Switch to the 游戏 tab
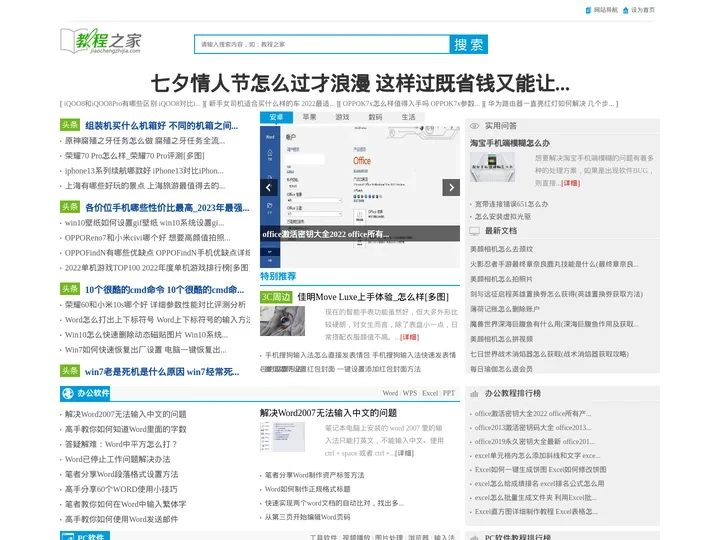The width and height of the screenshot is (720, 540). [342, 117]
